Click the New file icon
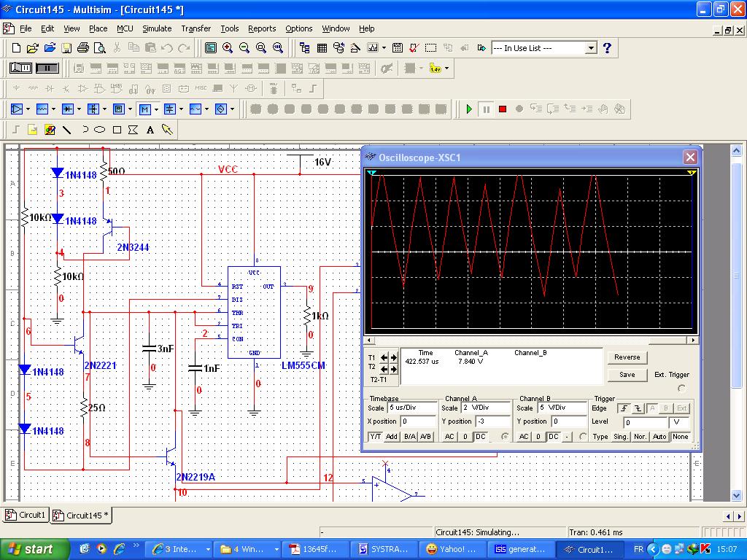Image resolution: width=747 pixels, height=560 pixels. (16, 48)
